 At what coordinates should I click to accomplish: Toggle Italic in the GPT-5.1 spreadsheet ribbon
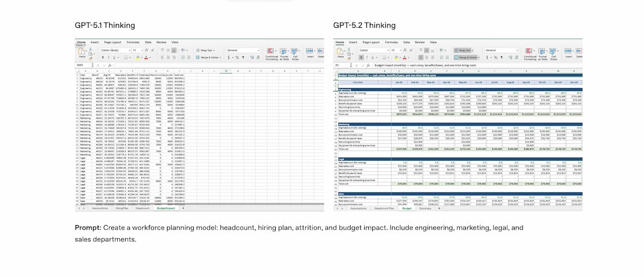click(108, 57)
